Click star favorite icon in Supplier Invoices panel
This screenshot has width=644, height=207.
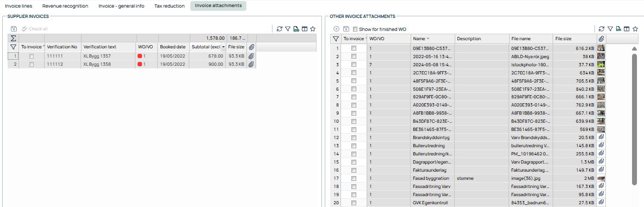313,29
